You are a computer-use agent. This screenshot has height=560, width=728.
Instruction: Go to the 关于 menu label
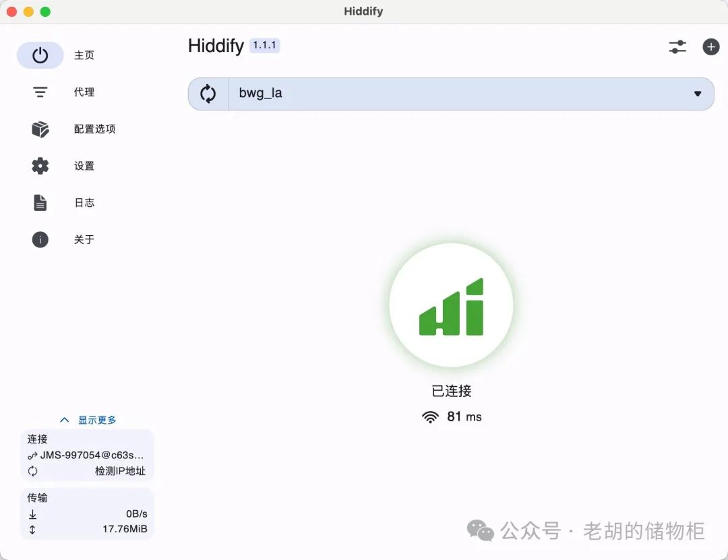point(84,240)
